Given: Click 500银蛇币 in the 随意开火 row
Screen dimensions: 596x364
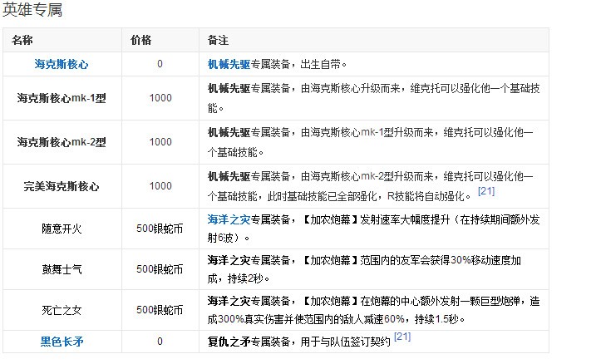Looking at the screenshot, I should [160, 229].
